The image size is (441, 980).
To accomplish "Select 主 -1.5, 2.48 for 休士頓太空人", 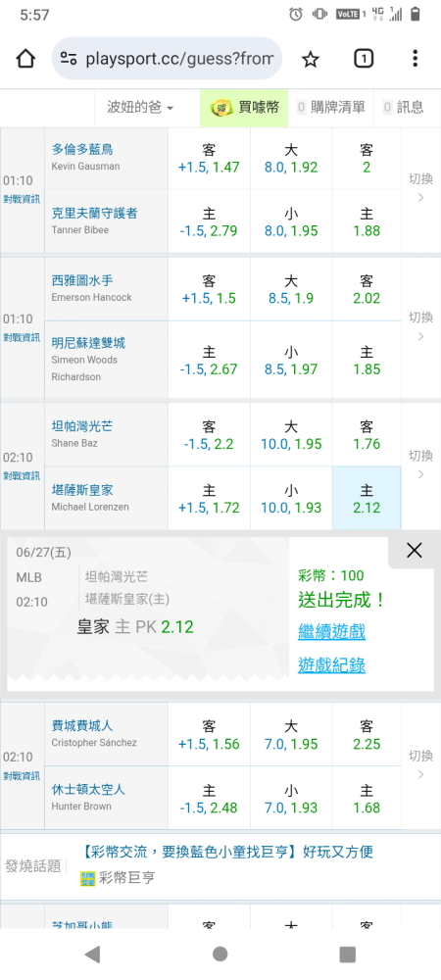I will pos(210,798).
